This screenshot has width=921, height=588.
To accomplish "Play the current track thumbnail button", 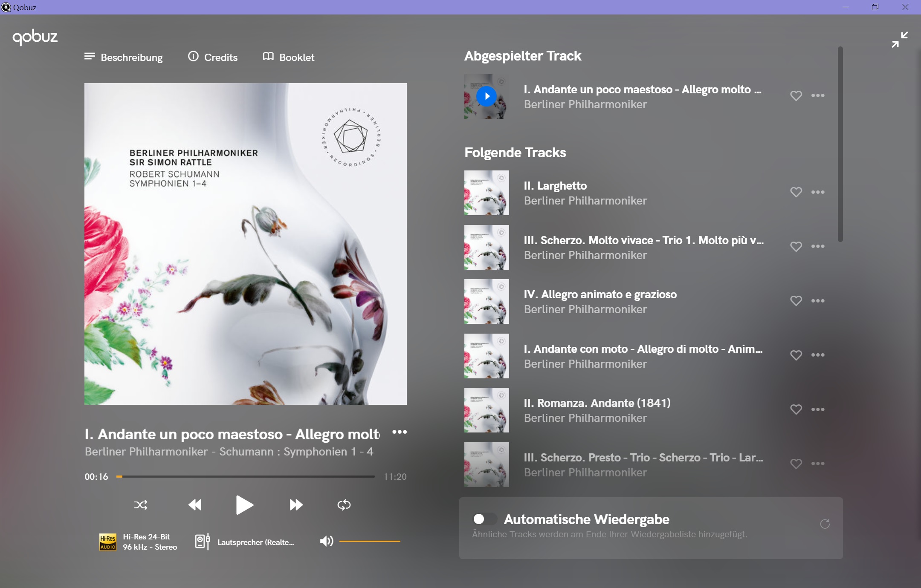I will 487,96.
